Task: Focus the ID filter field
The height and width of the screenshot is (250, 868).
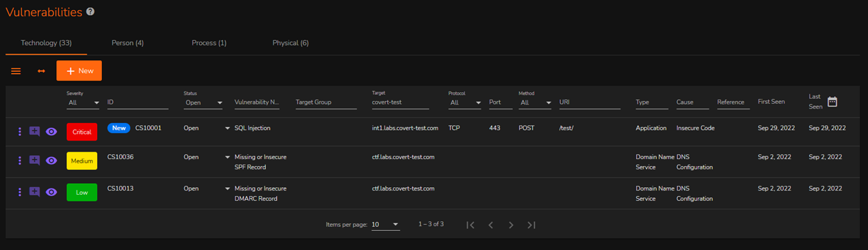Action: coord(137,102)
